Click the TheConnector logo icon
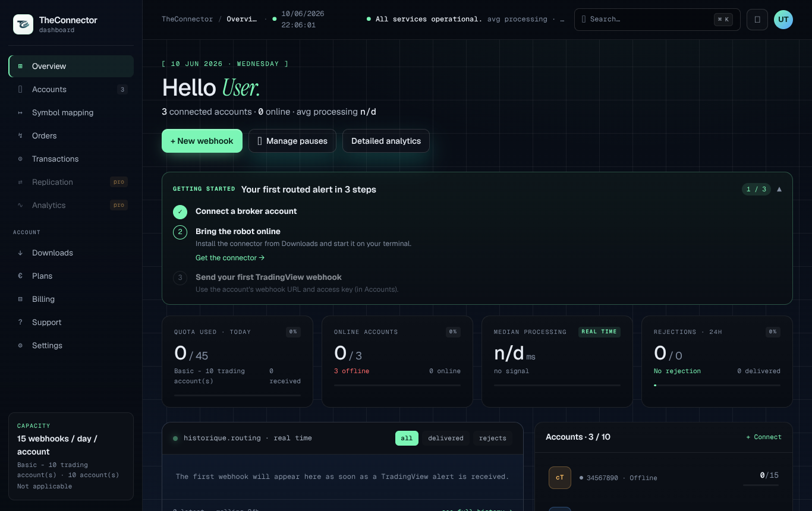This screenshot has height=511, width=812. pos(23,24)
